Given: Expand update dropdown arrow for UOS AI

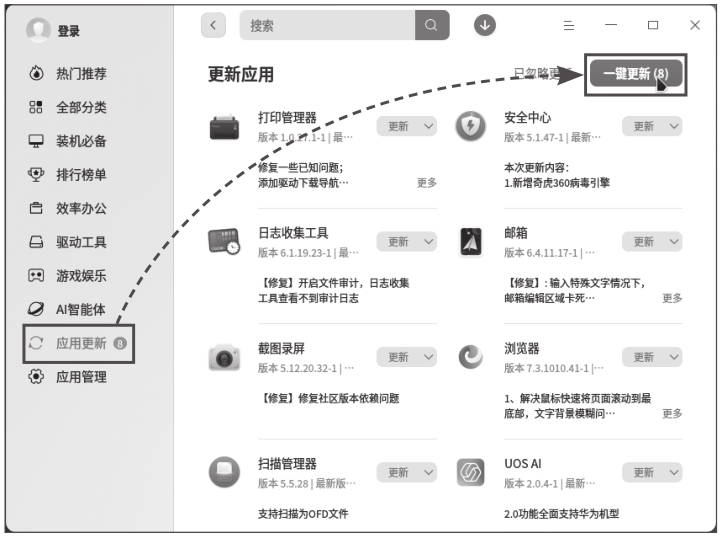Looking at the screenshot, I should coord(674,472).
